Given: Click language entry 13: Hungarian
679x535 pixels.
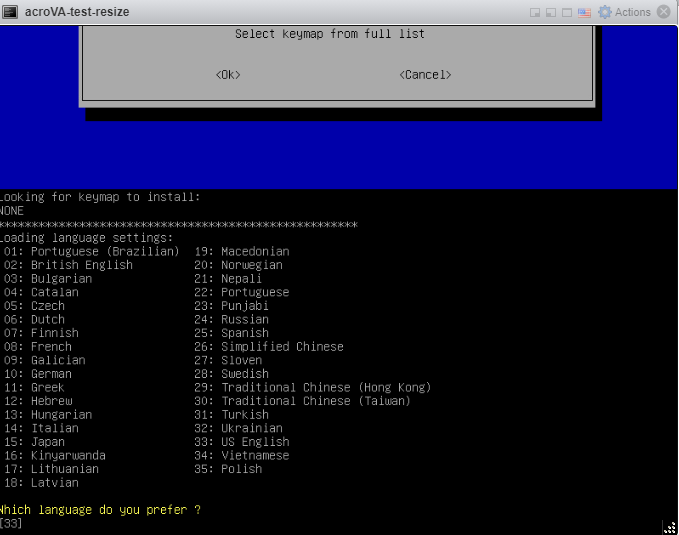Looking at the screenshot, I should [x=48, y=415].
